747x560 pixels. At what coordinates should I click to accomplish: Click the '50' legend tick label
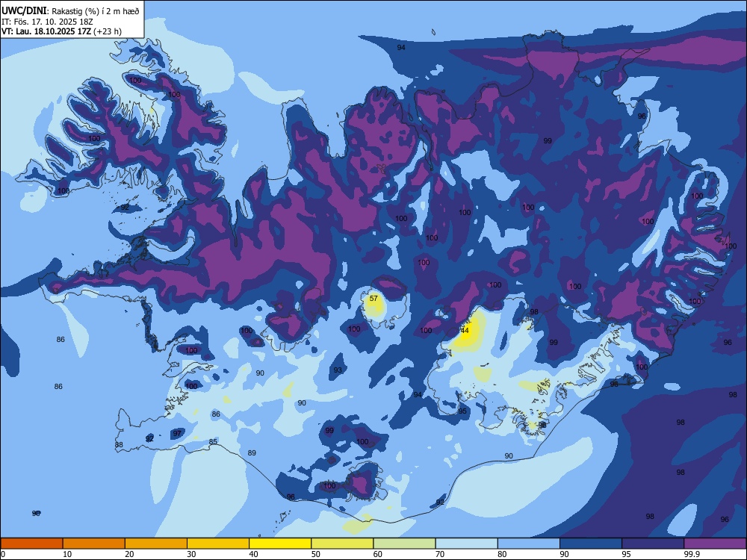point(316,554)
